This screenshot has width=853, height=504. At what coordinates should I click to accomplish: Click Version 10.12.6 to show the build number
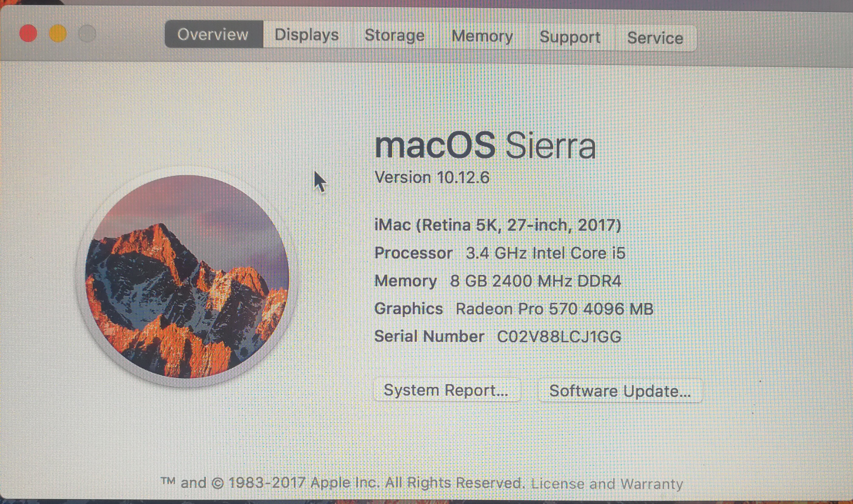[x=432, y=177]
